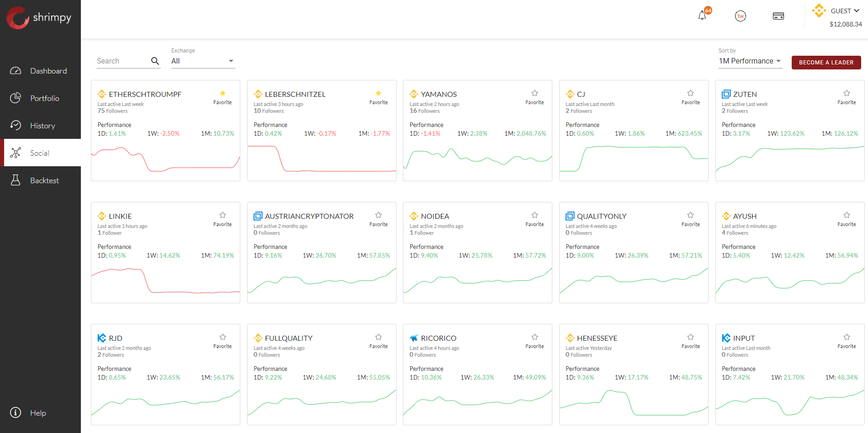
Task: Open History in sidebar
Action: point(40,126)
